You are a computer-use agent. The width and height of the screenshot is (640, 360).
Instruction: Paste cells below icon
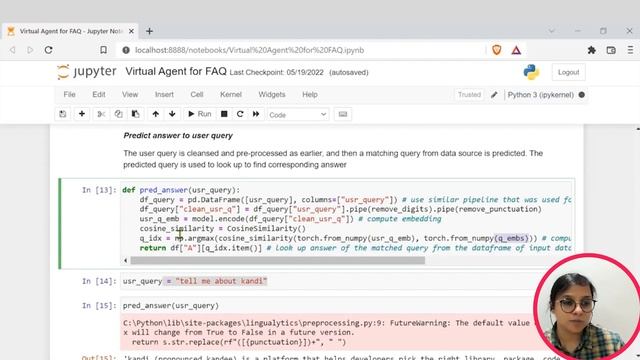(x=136, y=114)
